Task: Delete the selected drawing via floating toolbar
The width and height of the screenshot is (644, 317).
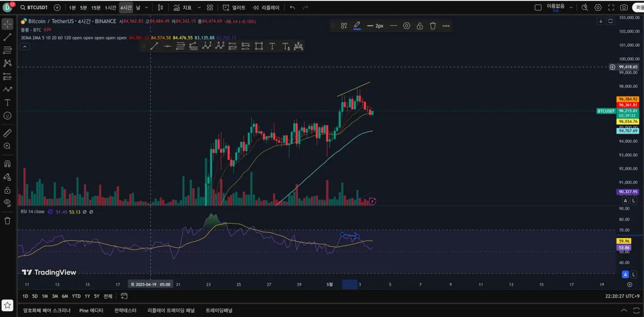Action: point(433,26)
